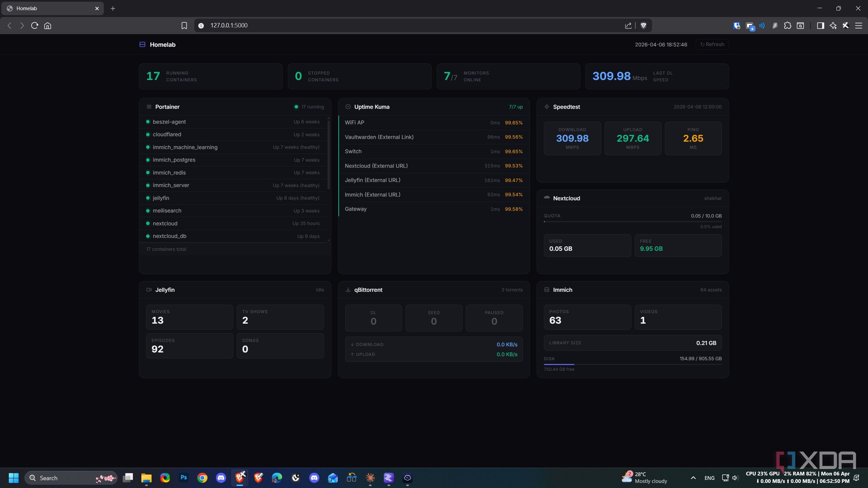Click the taskbar Search box
This screenshot has width=868, height=488.
(x=71, y=478)
